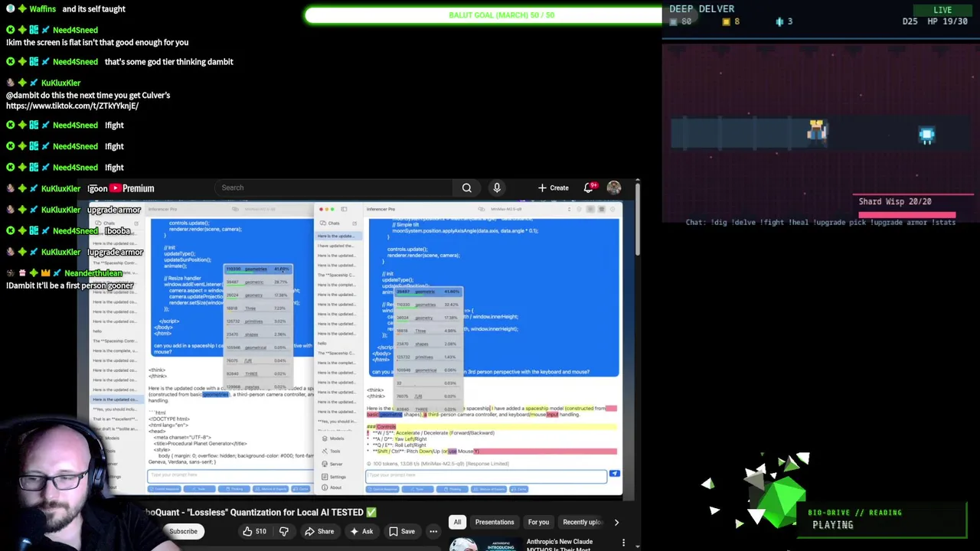Select the All filter chip
Viewport: 980px width, 551px height.
point(457,522)
